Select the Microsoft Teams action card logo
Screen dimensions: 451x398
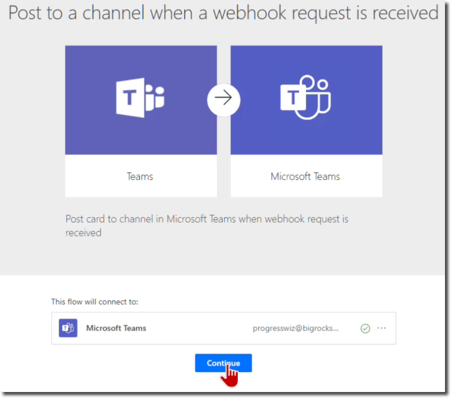[306, 97]
